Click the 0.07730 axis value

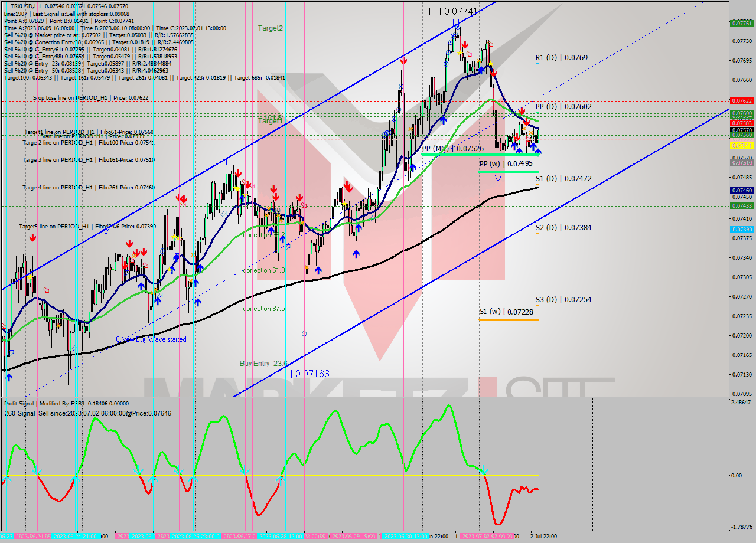point(742,41)
